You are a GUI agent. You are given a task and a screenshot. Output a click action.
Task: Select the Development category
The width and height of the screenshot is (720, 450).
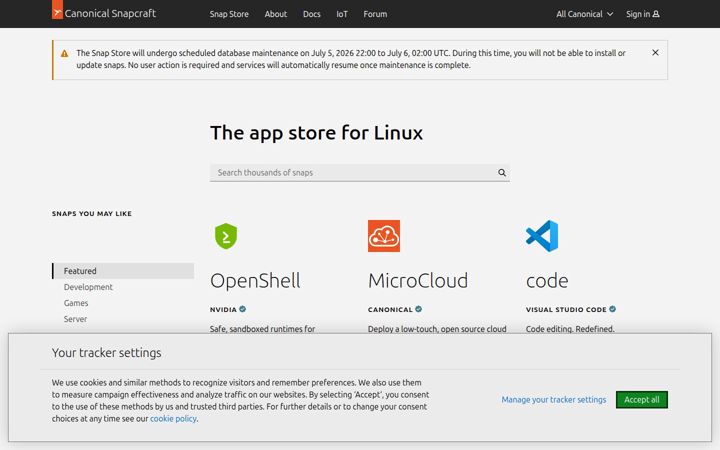[x=88, y=287]
